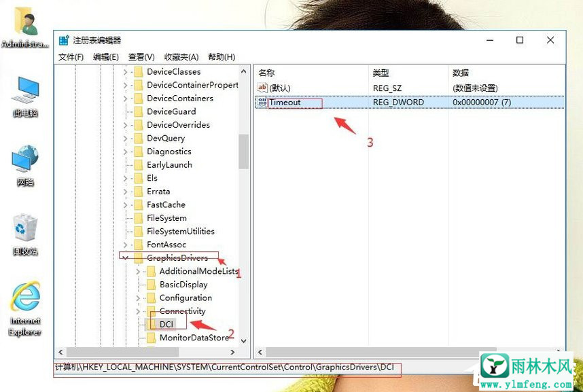583x392 pixels.
Task: Click the (默认) string value icon
Action: pyautogui.click(x=262, y=88)
